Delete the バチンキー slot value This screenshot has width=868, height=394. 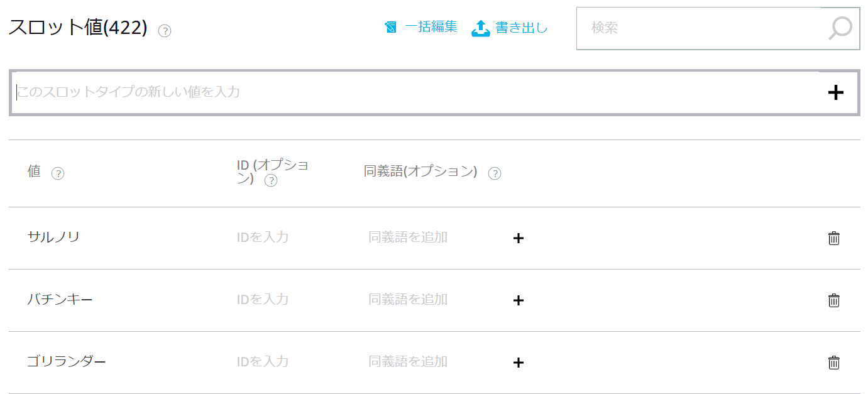point(834,300)
